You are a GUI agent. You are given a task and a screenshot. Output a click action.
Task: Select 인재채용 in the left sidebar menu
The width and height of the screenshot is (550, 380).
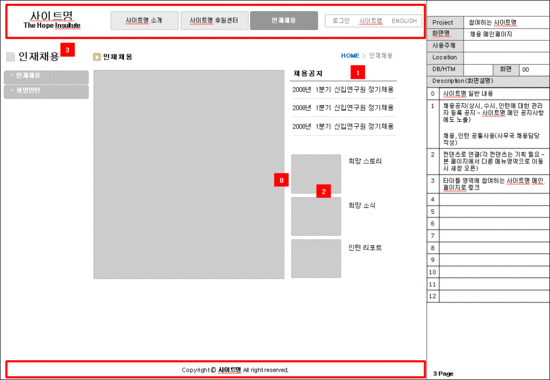click(x=46, y=76)
